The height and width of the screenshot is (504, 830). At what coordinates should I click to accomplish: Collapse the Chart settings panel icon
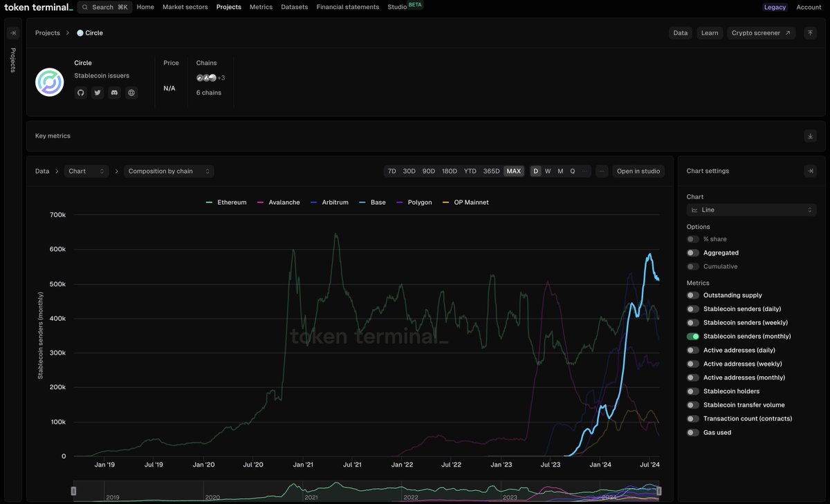(810, 171)
